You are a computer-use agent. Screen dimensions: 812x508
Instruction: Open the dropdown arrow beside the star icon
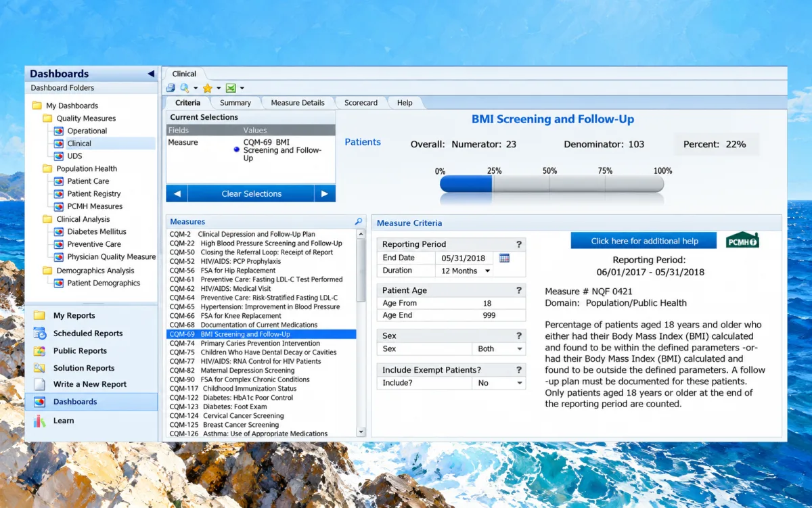point(219,89)
